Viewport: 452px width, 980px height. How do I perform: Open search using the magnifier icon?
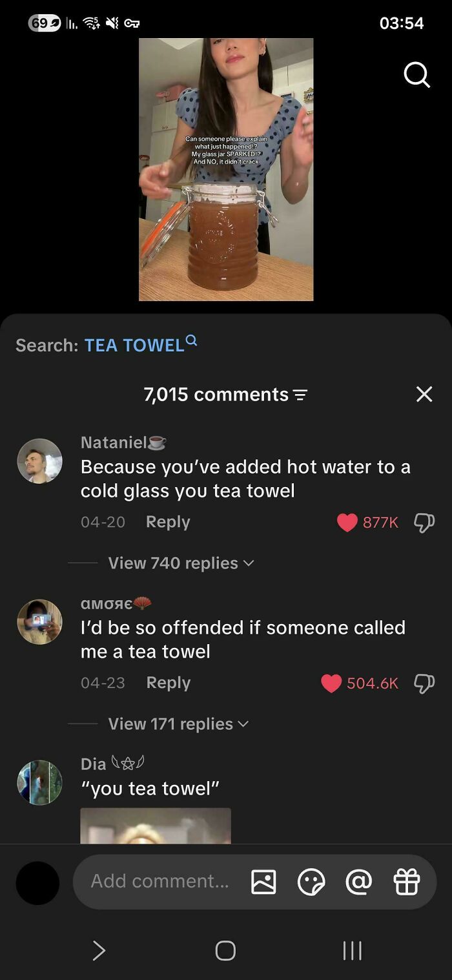(416, 76)
